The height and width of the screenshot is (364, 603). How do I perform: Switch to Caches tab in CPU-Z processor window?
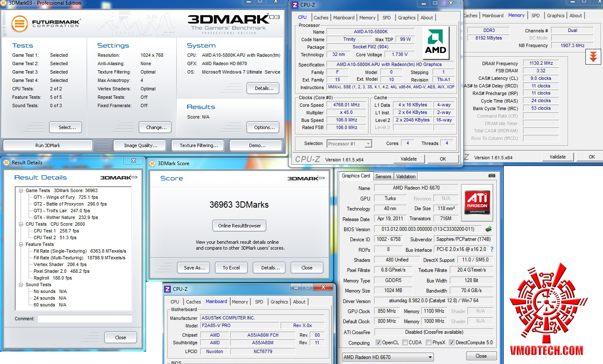[321, 18]
